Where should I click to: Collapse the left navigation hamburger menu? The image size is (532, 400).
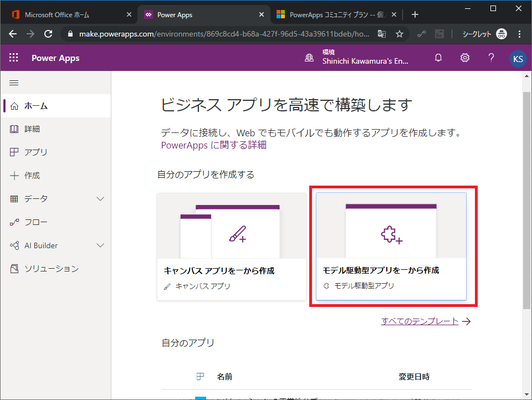[14, 83]
